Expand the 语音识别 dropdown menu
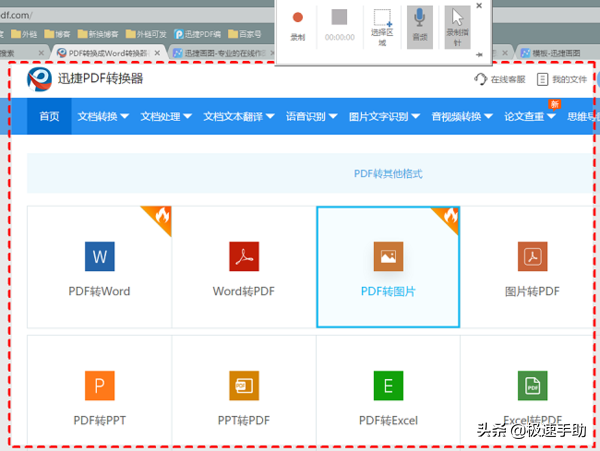The width and height of the screenshot is (600, 451). [311, 116]
